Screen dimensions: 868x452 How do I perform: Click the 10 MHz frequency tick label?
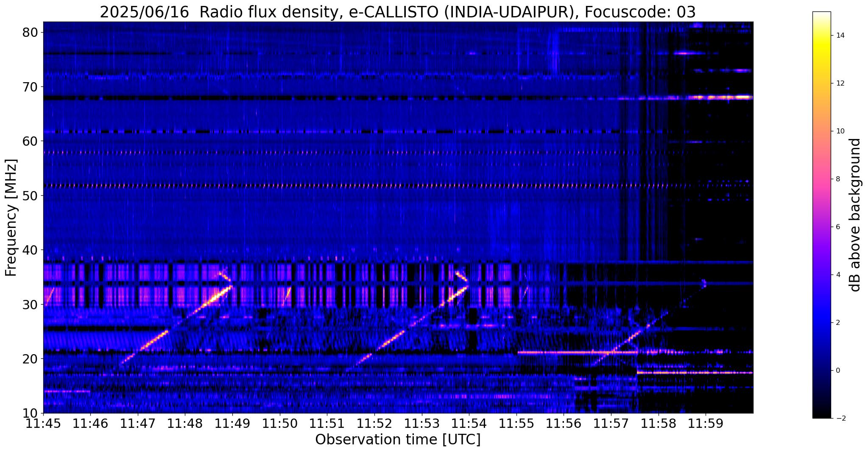tap(31, 413)
